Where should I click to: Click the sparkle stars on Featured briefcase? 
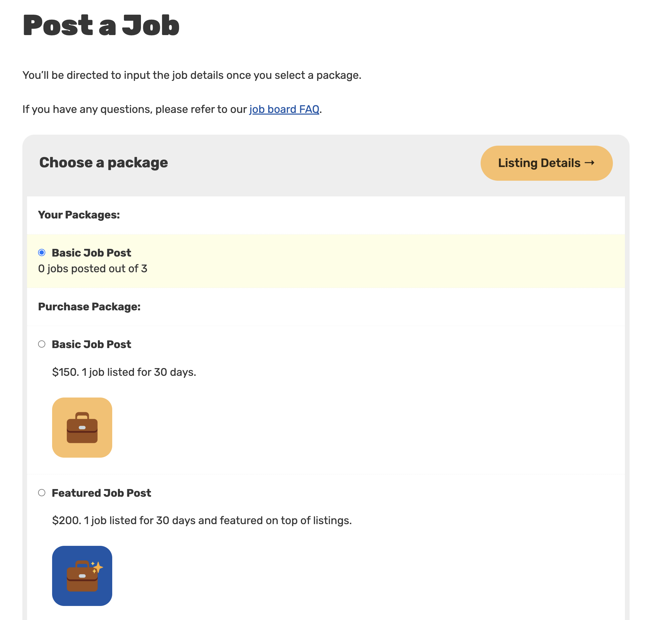97,567
